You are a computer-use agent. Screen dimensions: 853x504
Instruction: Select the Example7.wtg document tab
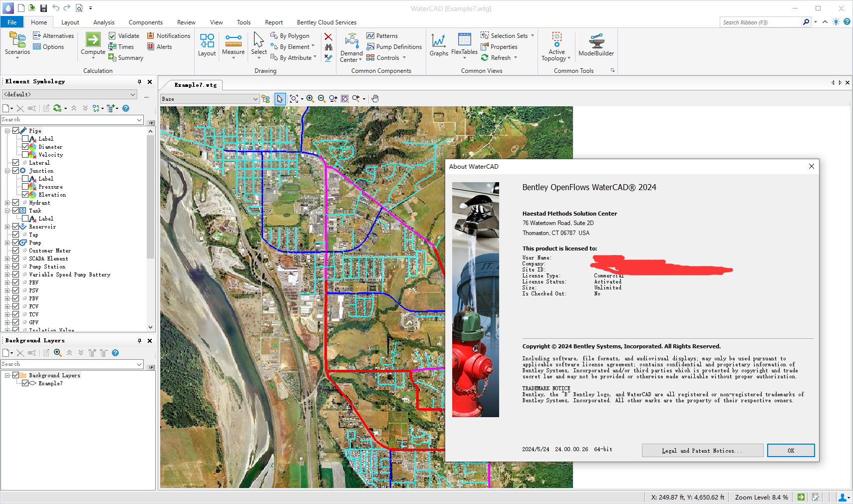click(x=195, y=85)
